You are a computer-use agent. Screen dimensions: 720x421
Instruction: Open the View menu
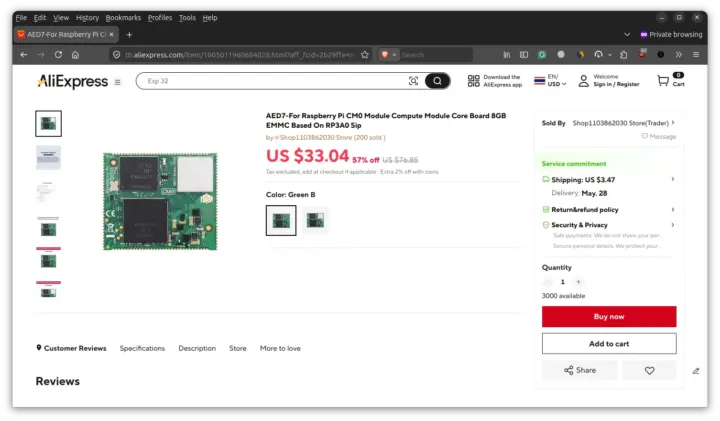click(x=61, y=17)
